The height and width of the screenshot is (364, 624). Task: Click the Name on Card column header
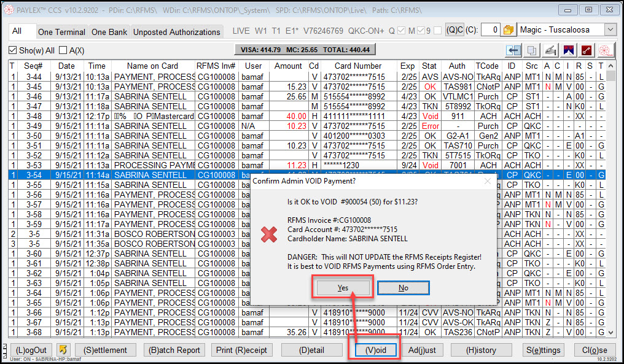[152, 66]
